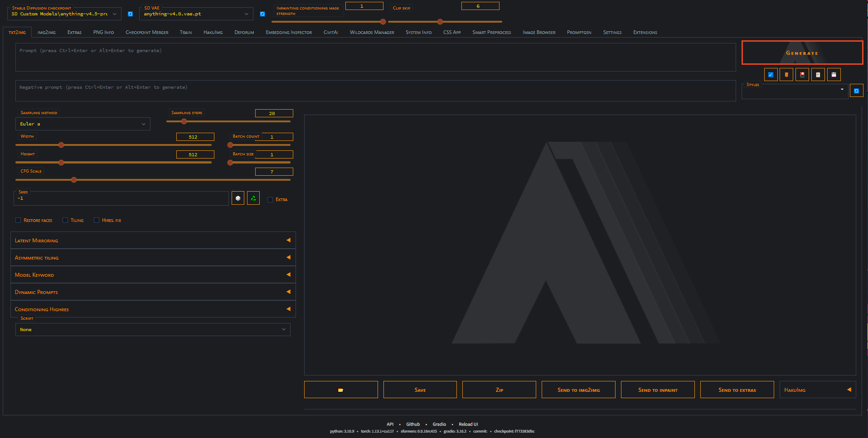Refresh the SD VAE list
Viewport: 868px width, 438px height.
[262, 14]
